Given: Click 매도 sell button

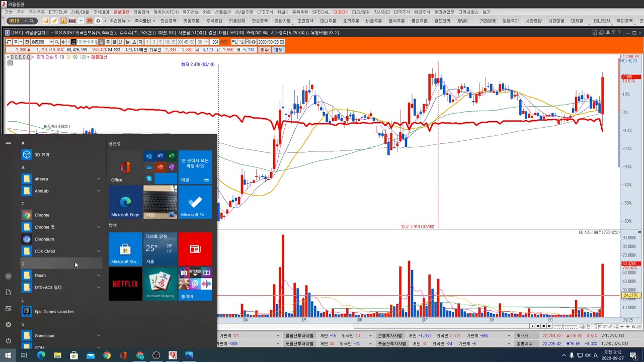Looking at the screenshot, I should 278,50.
